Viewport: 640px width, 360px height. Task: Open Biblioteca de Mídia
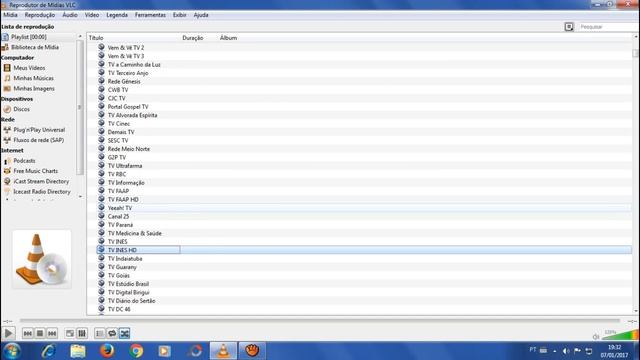[x=35, y=47]
